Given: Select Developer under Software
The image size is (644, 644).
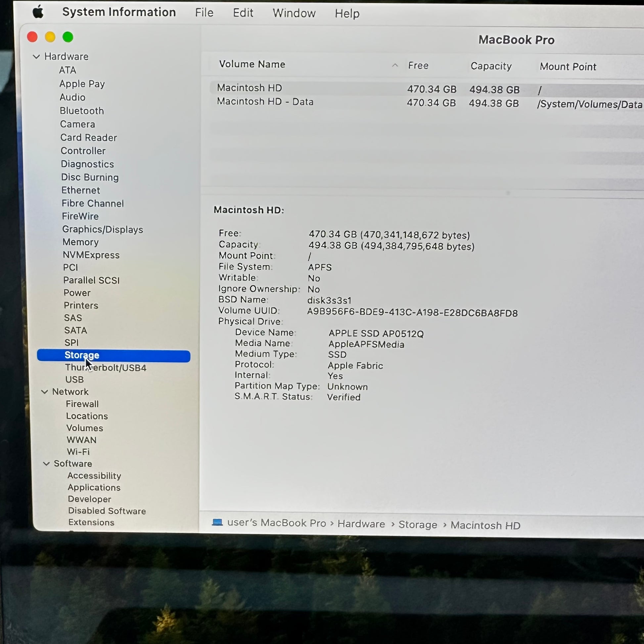Looking at the screenshot, I should point(89,499).
